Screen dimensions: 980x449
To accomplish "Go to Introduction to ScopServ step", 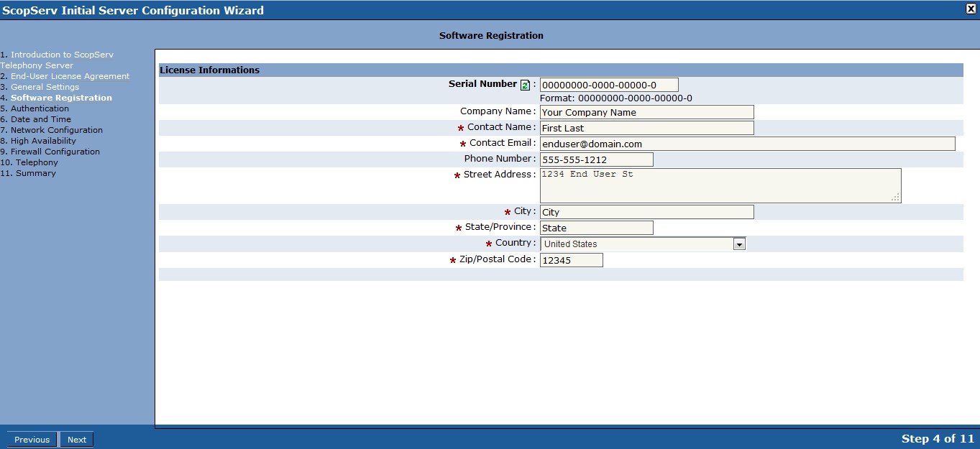I will pyautogui.click(x=57, y=60).
